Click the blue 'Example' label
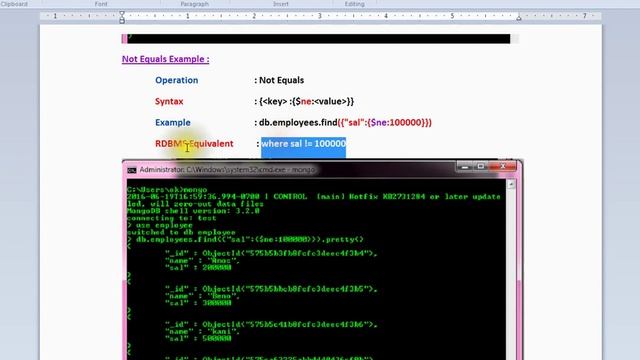Screen dimensions: 640x360 (x=173, y=123)
